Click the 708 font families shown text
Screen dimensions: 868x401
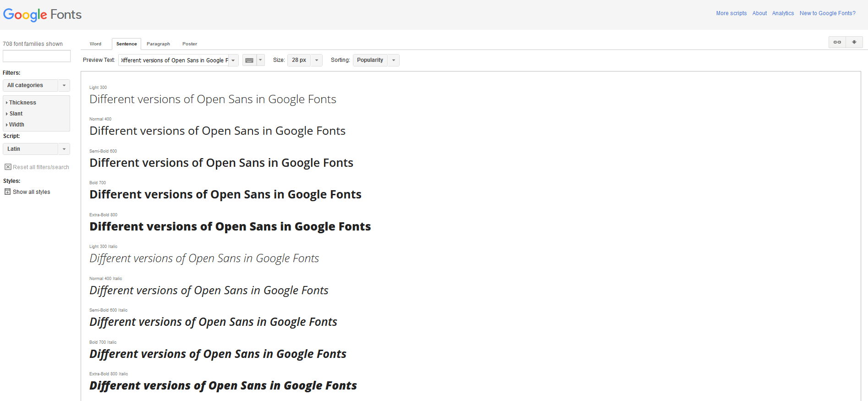point(33,44)
